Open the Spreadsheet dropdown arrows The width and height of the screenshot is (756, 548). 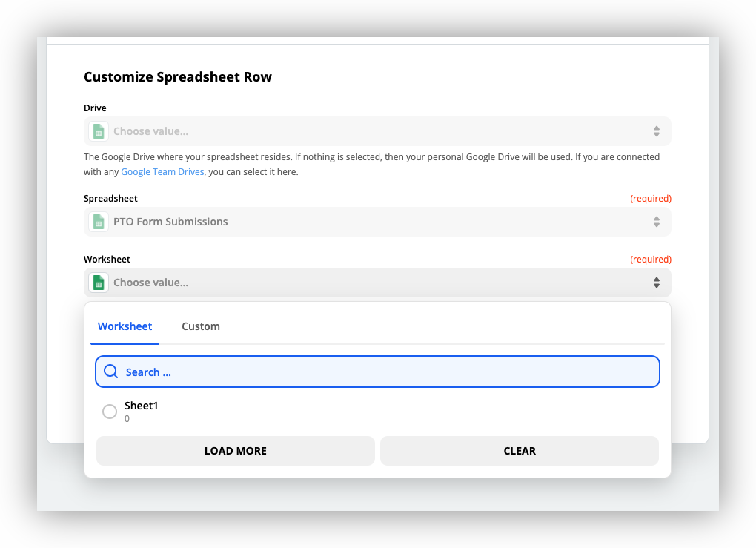click(656, 222)
